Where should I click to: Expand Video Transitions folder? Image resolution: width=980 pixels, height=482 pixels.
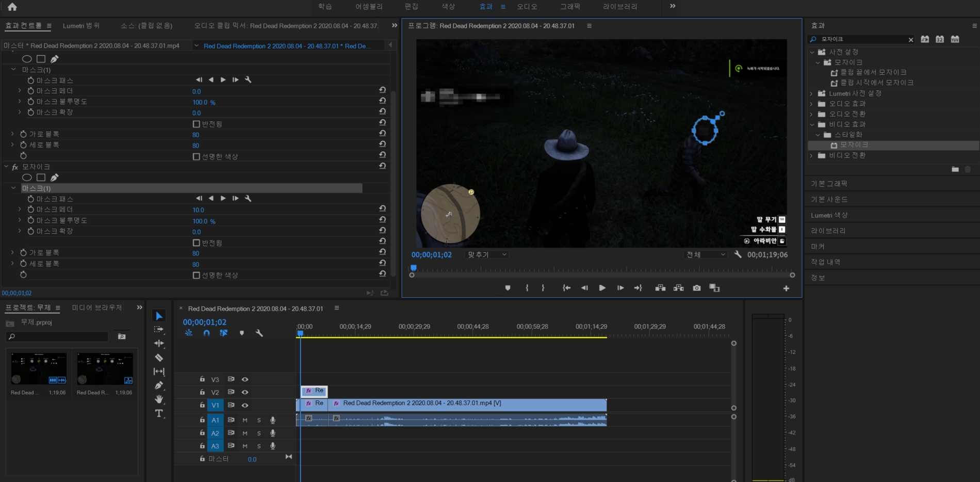click(x=812, y=155)
